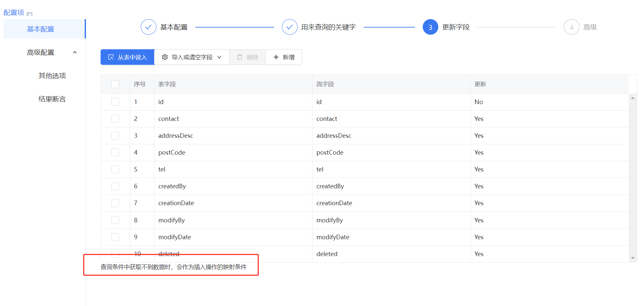Select 高级配置 sidebar menu
The image size is (644, 306).
coord(44,52)
